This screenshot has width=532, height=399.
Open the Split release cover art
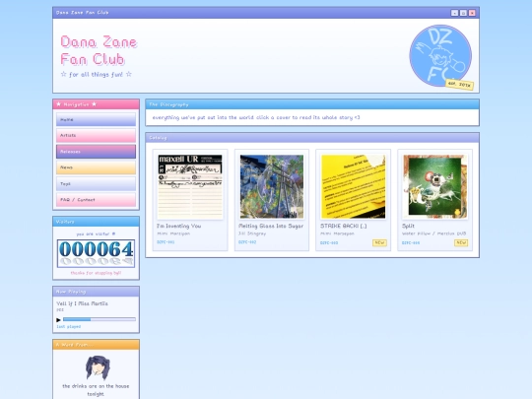click(434, 186)
